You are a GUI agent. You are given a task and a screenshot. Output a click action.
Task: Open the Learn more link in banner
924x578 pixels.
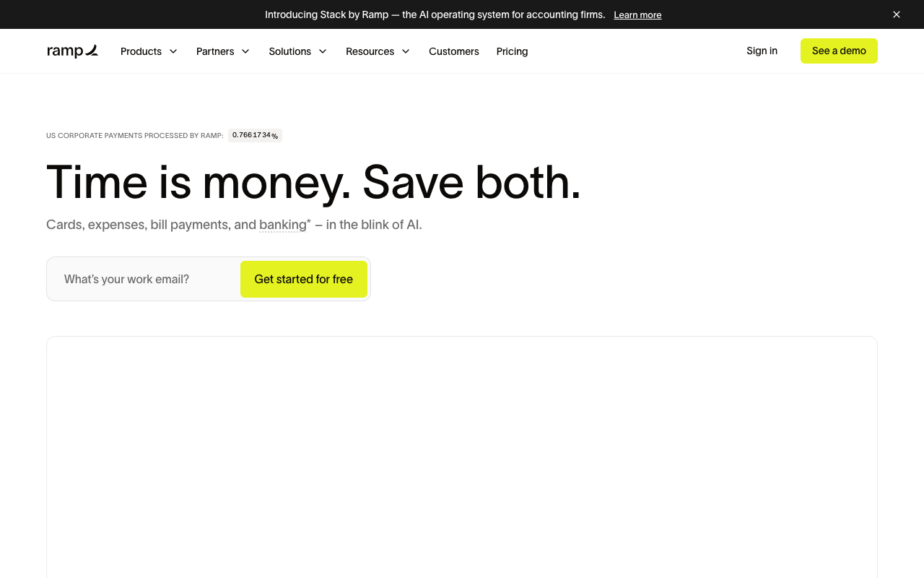(x=637, y=14)
